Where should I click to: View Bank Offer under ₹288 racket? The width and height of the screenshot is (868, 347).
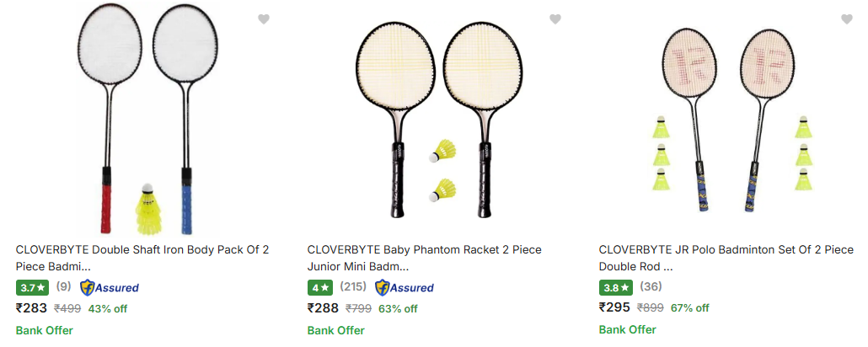tap(336, 330)
